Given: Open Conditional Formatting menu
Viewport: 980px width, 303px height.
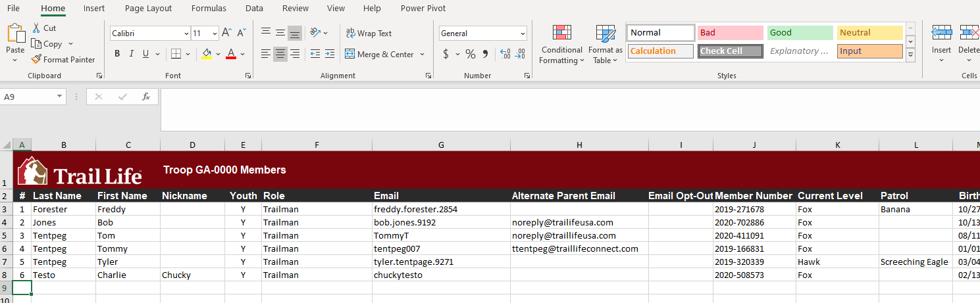Looking at the screenshot, I should [561, 45].
